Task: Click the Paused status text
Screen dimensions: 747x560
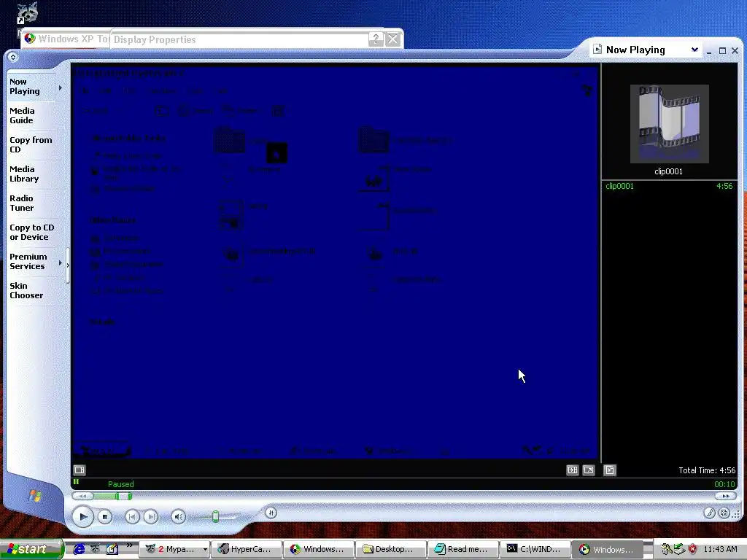Action: click(120, 484)
